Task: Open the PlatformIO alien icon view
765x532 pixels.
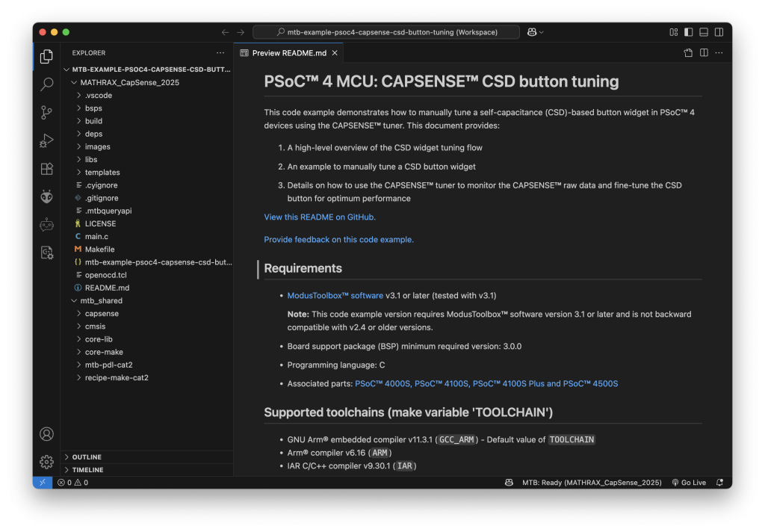Action: point(46,197)
